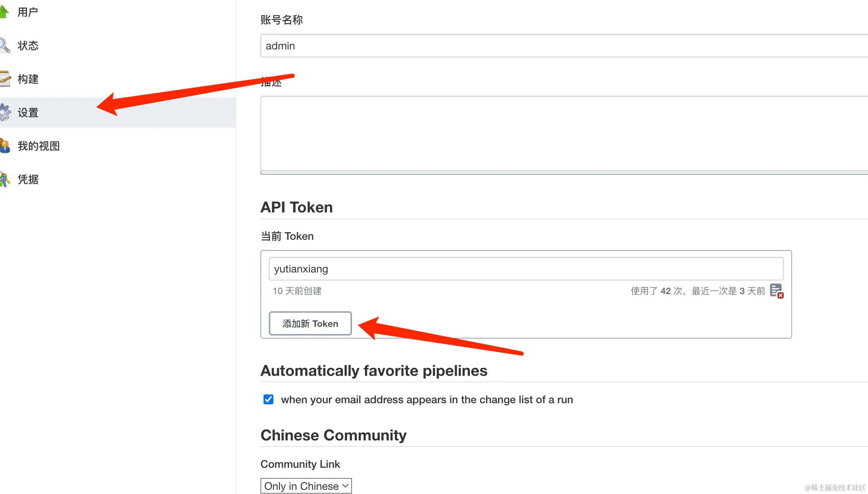Click the magnifier 状态 icon
The image size is (868, 494).
(5, 45)
